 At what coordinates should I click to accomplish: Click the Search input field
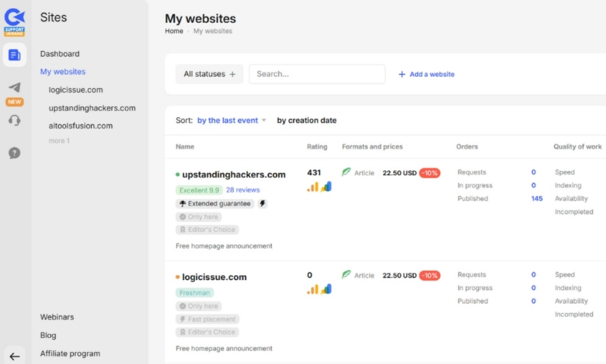tap(317, 74)
